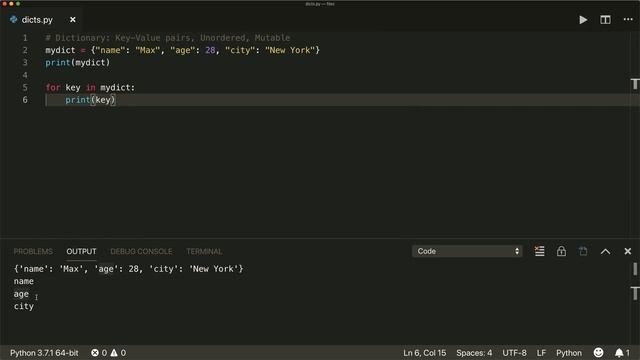Screen dimensions: 640x360
Task: Click the 'for key in mydict:' line
Action: (x=90, y=87)
